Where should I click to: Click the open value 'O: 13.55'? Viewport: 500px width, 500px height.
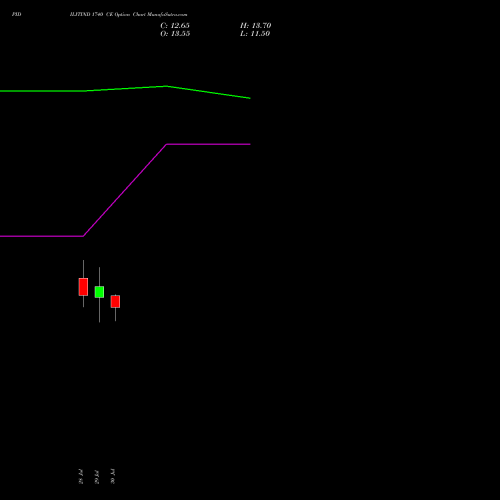click(175, 34)
